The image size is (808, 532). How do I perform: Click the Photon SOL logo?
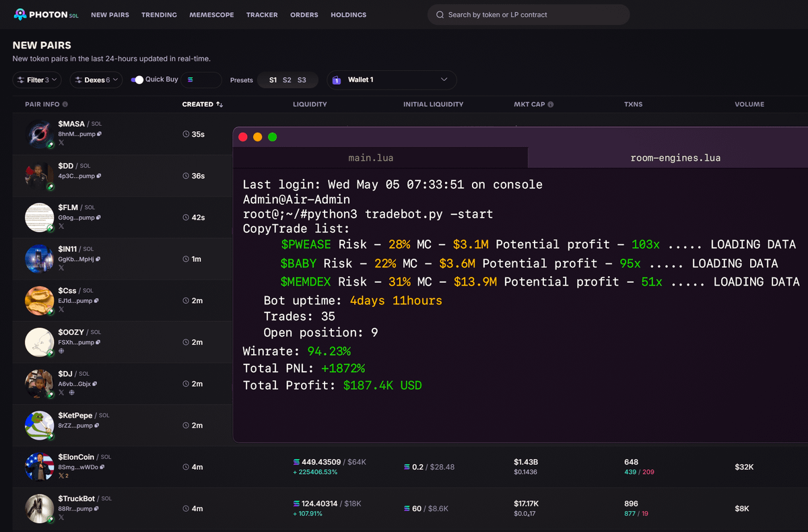[46, 14]
